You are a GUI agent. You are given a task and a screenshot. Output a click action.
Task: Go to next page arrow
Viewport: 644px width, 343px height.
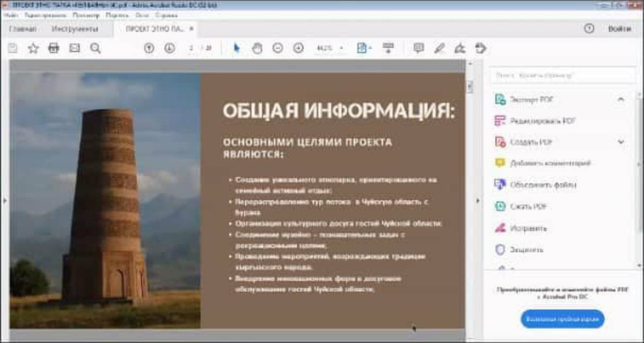[x=170, y=48]
